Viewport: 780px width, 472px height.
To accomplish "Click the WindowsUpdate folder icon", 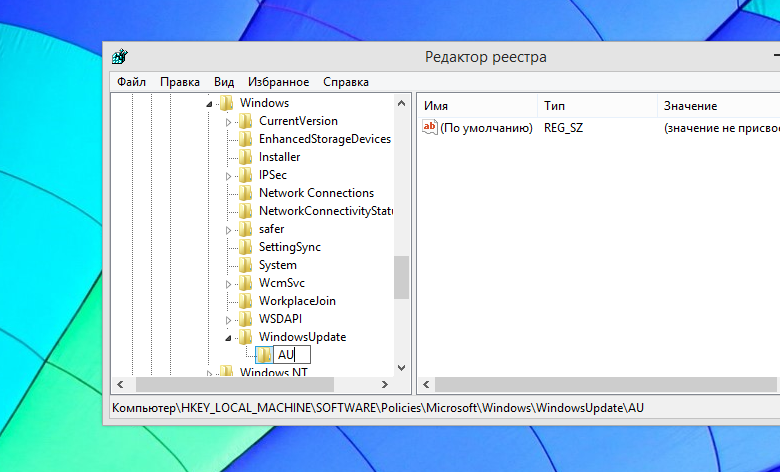I will [x=245, y=337].
